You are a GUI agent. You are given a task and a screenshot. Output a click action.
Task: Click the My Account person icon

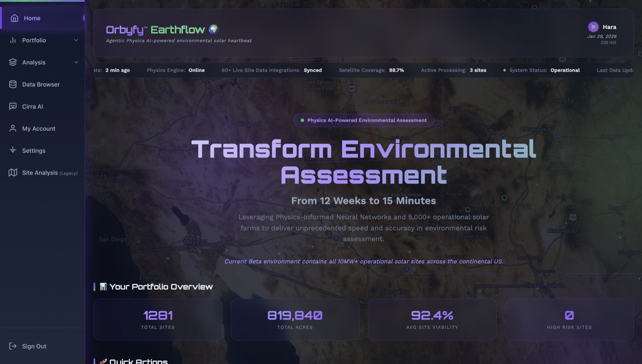click(x=14, y=128)
